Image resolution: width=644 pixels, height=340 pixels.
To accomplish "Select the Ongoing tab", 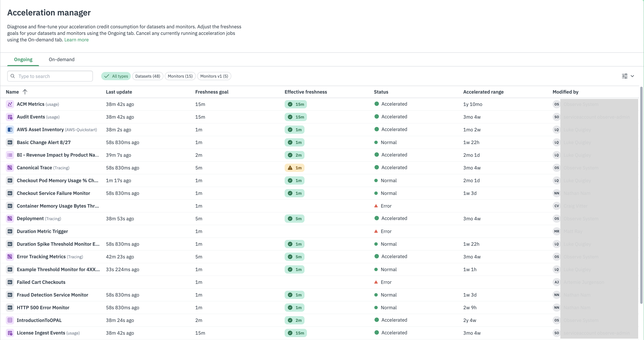I will click(x=23, y=60).
